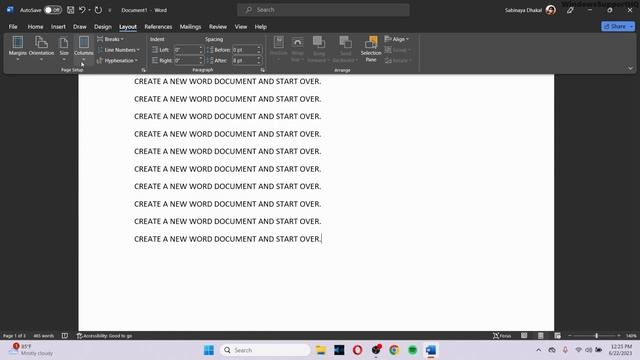
Task: Open Google Chrome from the taskbar
Action: [x=394, y=350]
